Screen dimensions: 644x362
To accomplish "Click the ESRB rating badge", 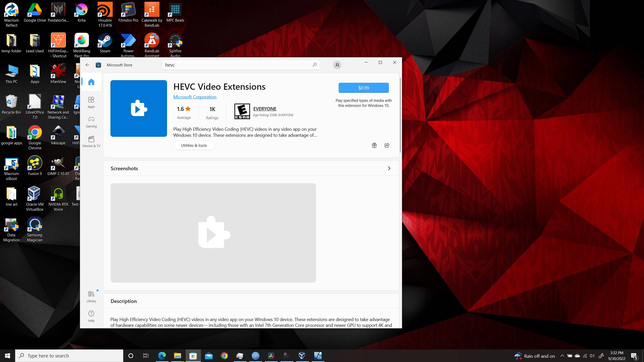I will click(242, 111).
